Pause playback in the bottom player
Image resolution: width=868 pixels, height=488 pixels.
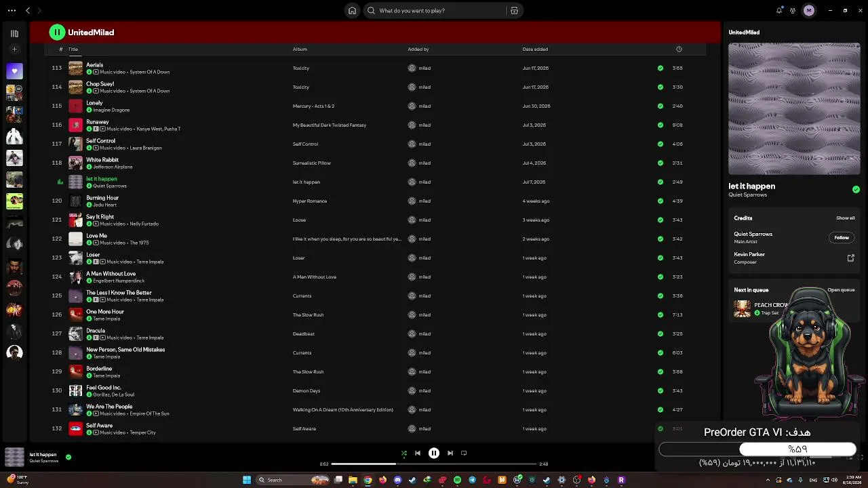pos(434,453)
